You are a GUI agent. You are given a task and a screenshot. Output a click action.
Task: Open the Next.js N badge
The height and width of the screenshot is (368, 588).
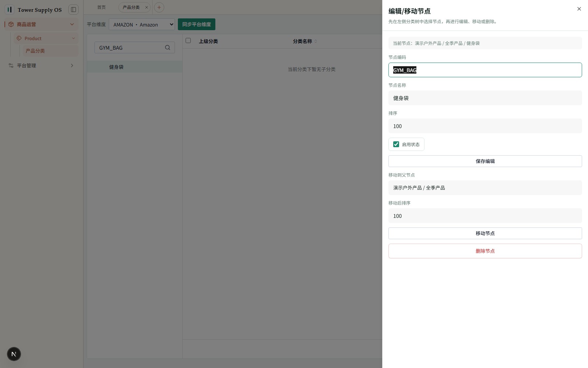pos(14,354)
